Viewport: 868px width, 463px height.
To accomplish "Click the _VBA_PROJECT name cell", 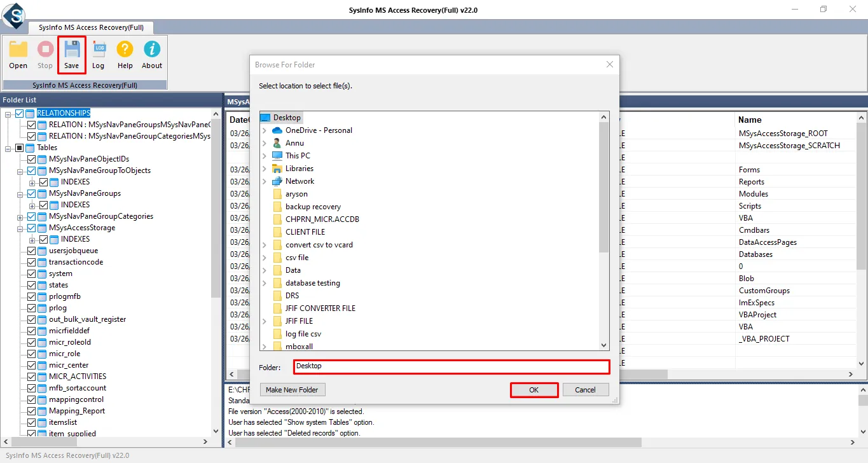I will (x=764, y=339).
